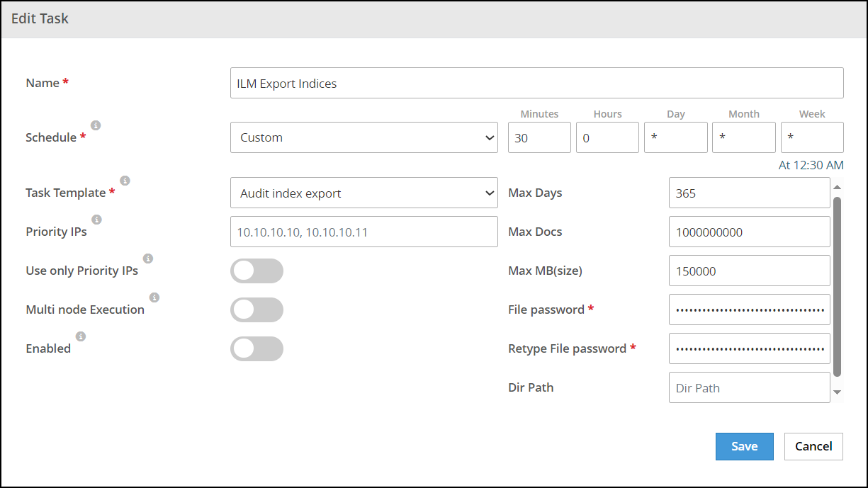Screen dimensions: 868x488
Task: Click the Multi node Execution info icon
Action: click(x=154, y=297)
